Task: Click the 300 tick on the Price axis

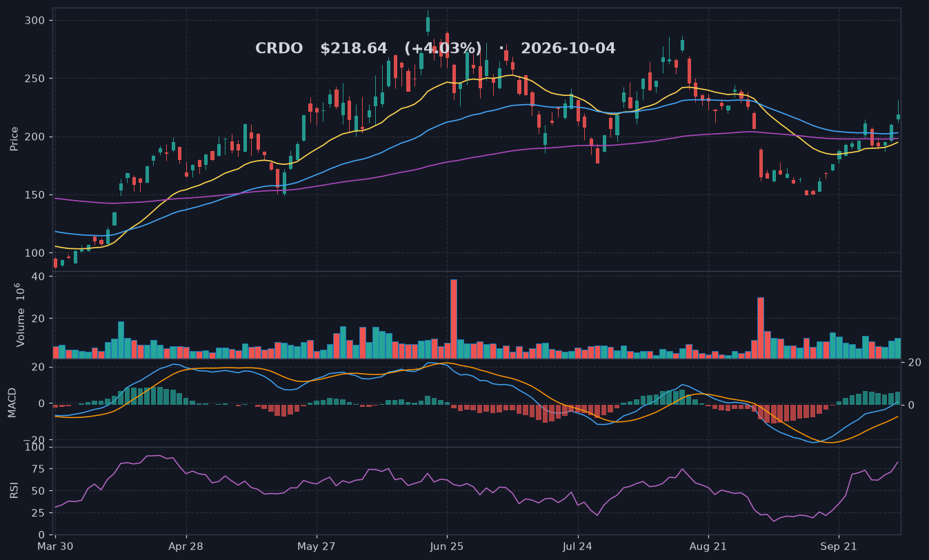Action: click(x=35, y=21)
